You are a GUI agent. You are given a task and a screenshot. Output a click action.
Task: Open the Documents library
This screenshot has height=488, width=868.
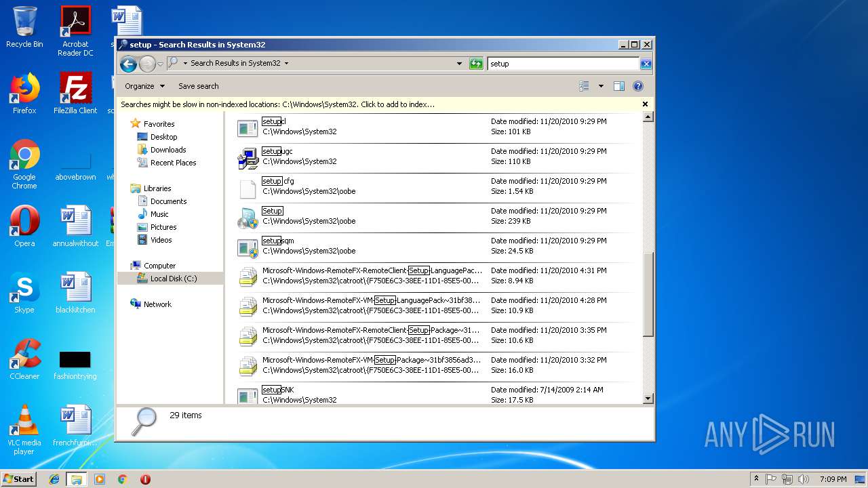pos(168,201)
